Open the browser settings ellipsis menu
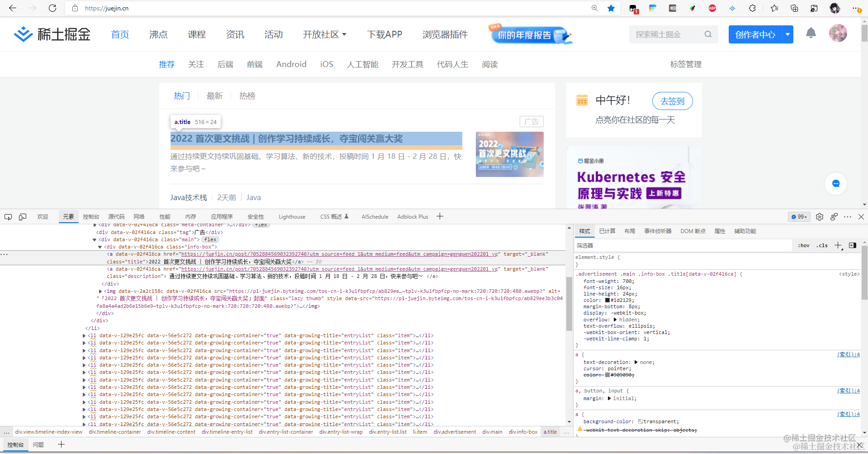The height and width of the screenshot is (454, 868). 856,8
